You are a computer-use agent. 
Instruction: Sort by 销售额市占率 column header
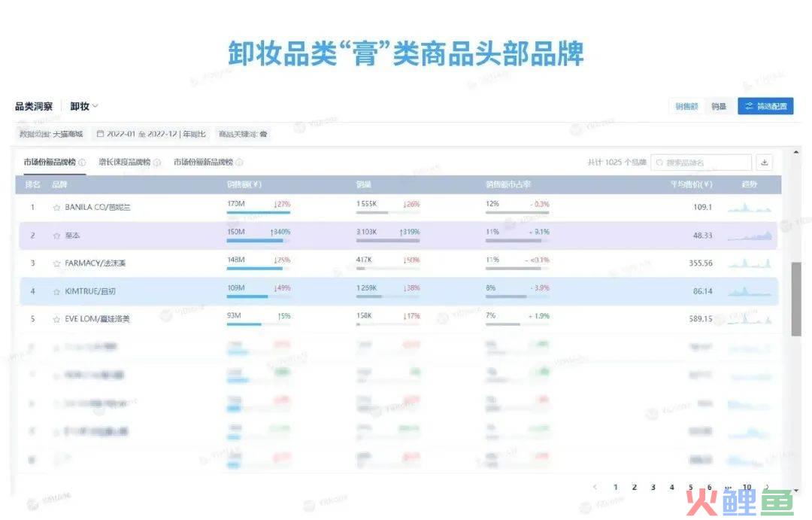tap(508, 184)
